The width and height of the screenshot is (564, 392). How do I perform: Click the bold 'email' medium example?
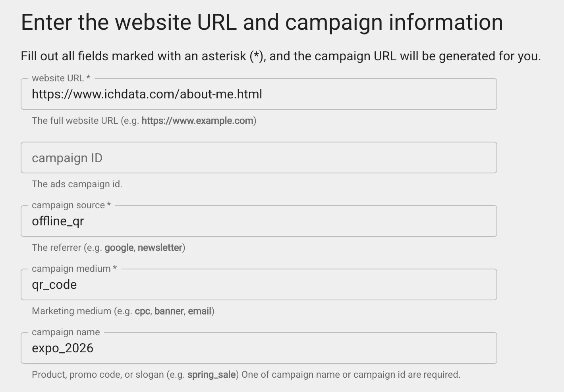click(x=199, y=311)
